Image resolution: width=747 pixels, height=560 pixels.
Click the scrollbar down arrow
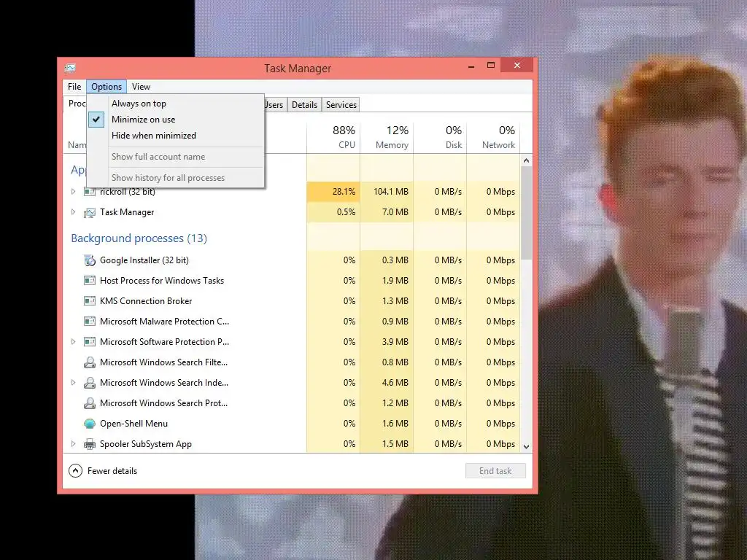pyautogui.click(x=527, y=447)
